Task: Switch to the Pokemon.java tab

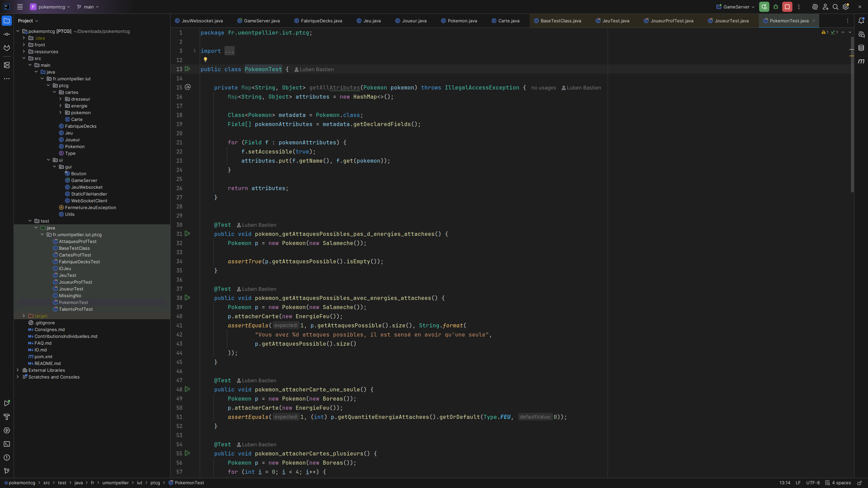Action: [462, 21]
